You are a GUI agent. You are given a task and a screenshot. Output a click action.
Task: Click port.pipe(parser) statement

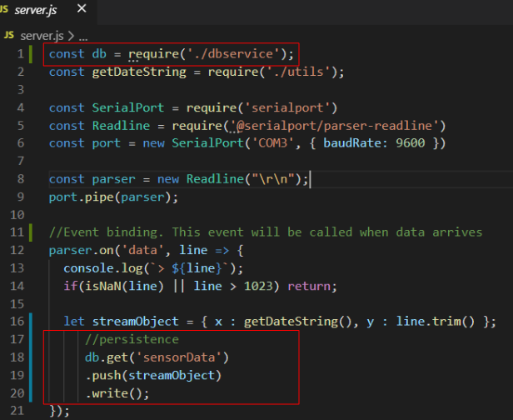point(113,197)
